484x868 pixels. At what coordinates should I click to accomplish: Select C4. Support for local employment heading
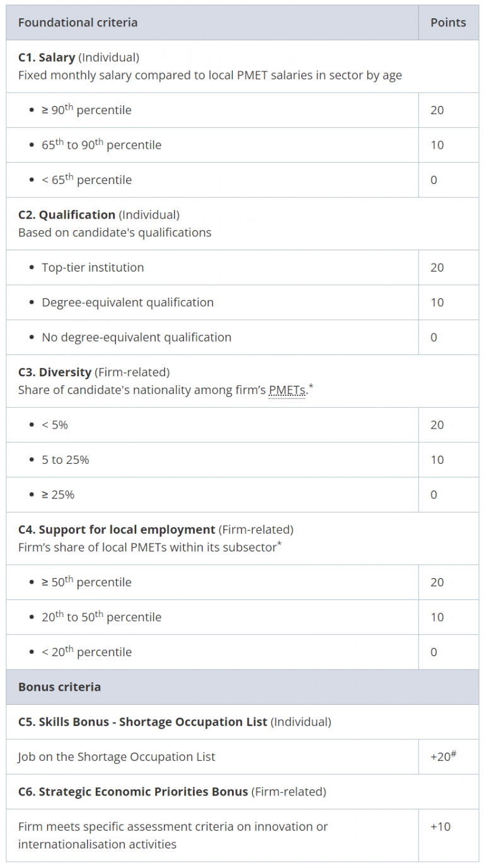click(117, 529)
